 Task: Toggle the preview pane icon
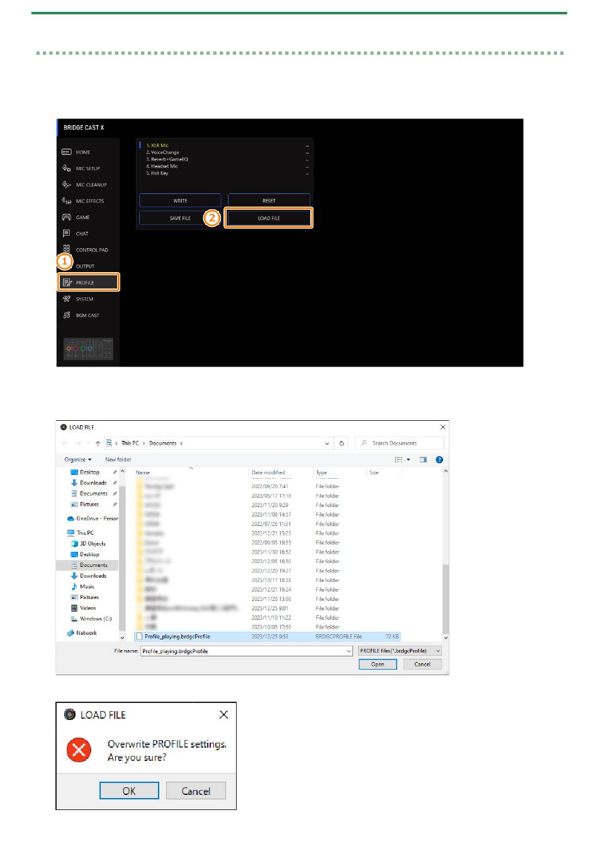point(423,460)
